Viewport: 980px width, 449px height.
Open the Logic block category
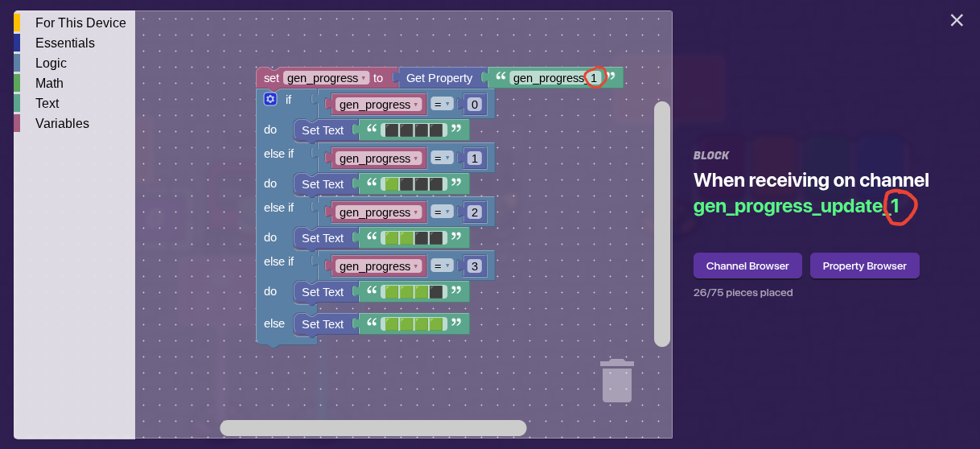(x=51, y=64)
